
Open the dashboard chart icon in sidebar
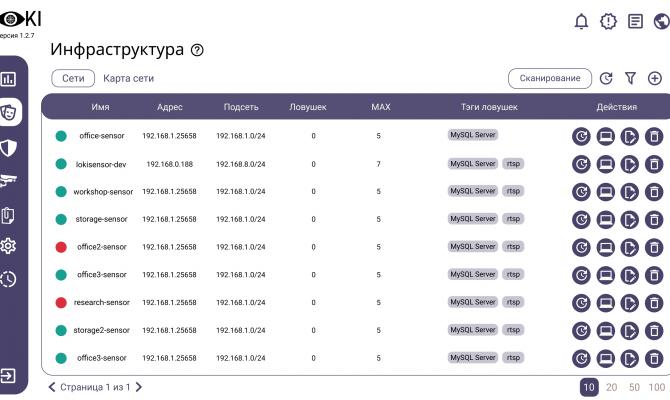[8, 78]
